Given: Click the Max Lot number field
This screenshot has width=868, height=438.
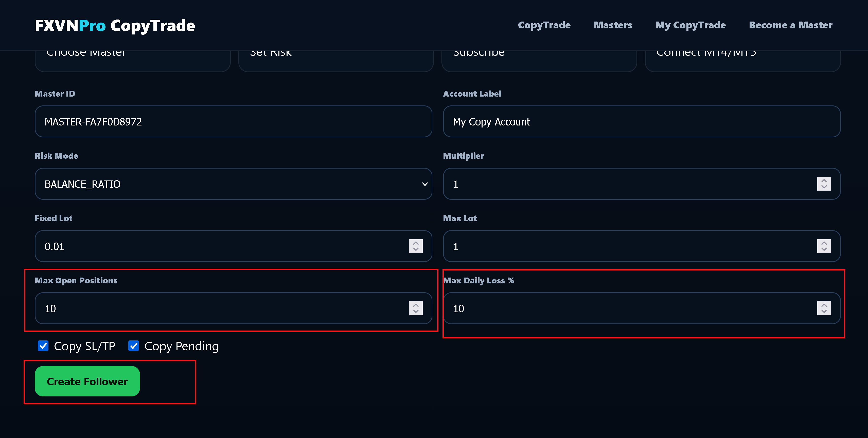Looking at the screenshot, I should pyautogui.click(x=641, y=246).
